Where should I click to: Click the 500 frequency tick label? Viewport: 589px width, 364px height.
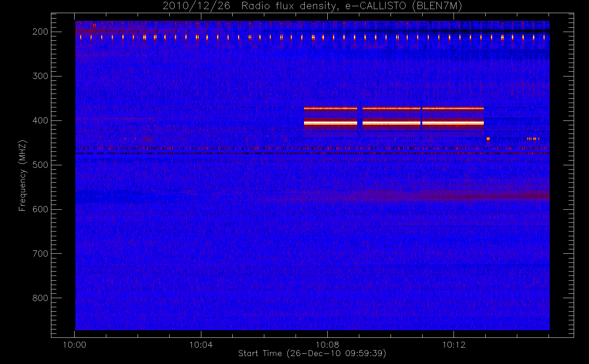tap(40, 165)
